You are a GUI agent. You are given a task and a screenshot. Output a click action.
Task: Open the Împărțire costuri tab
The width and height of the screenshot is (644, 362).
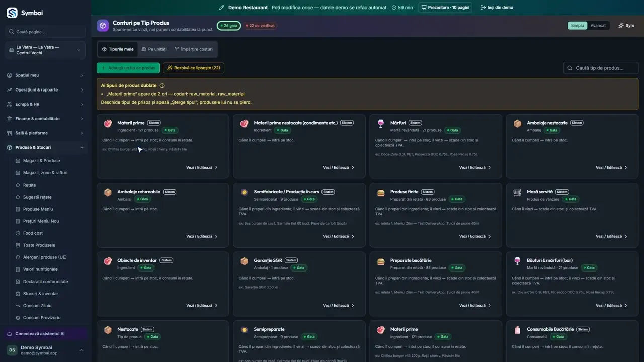pyautogui.click(x=194, y=49)
